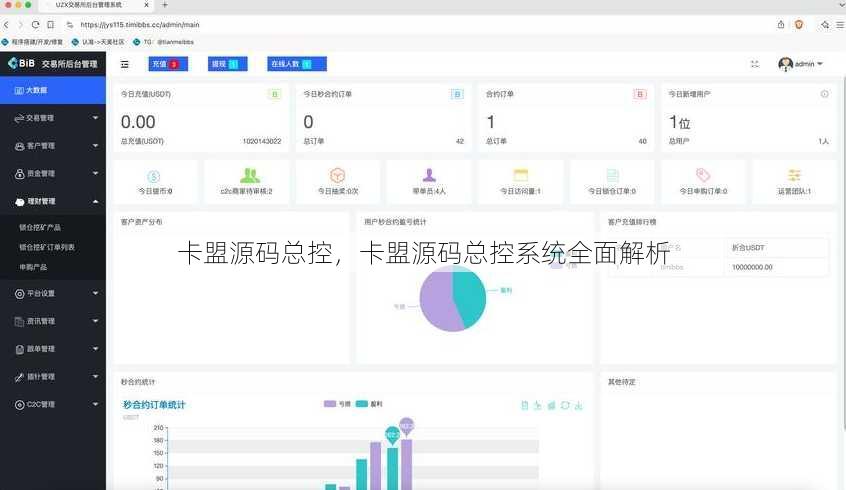Click the 1020143022 total recharge value
Viewport: 846px width, 490px height.
262,141
